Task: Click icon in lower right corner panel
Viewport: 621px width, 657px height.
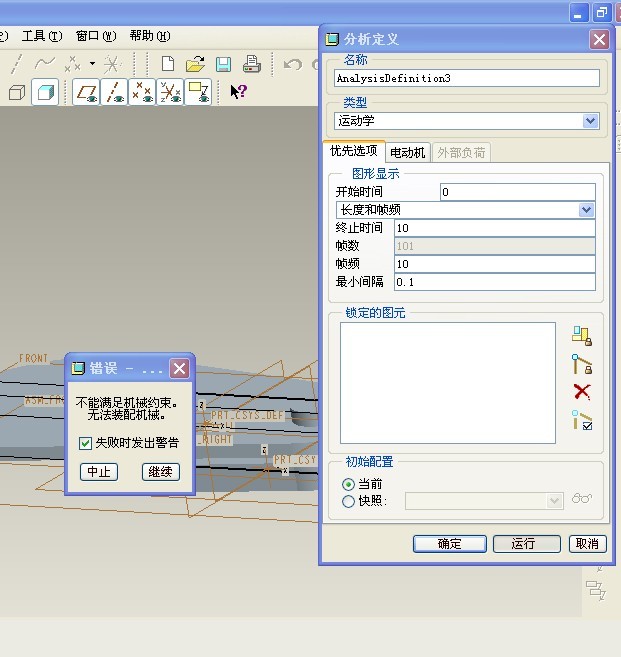Action: click(596, 590)
